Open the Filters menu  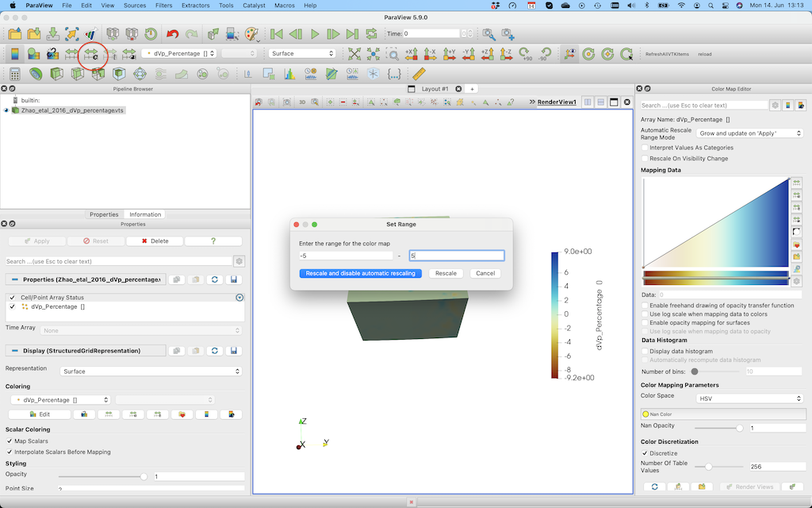[x=163, y=6]
